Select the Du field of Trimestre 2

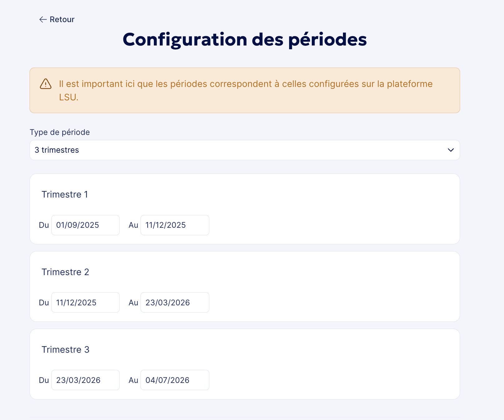85,302
